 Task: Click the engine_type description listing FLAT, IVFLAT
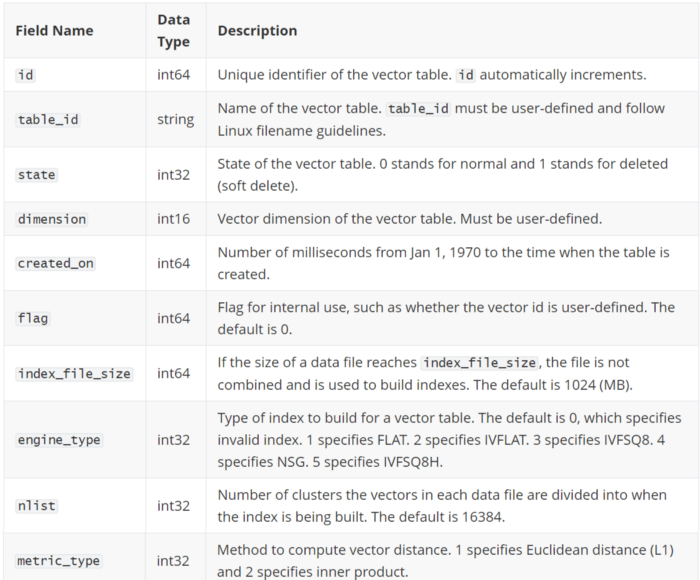tap(449, 440)
